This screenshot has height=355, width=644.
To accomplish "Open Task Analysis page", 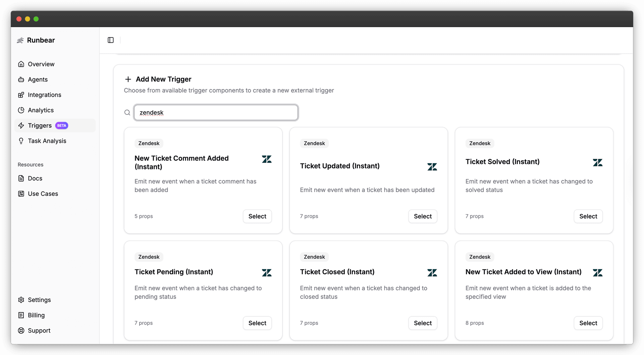I will (47, 141).
